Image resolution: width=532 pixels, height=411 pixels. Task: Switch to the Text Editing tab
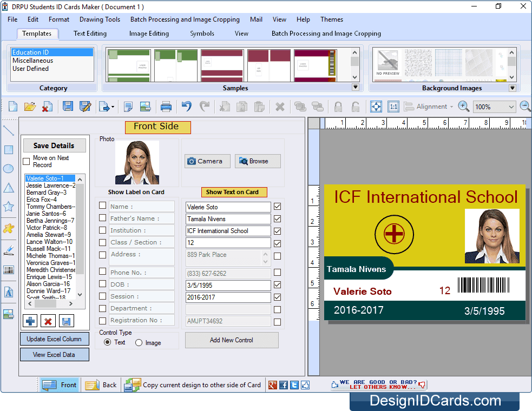[x=90, y=34]
